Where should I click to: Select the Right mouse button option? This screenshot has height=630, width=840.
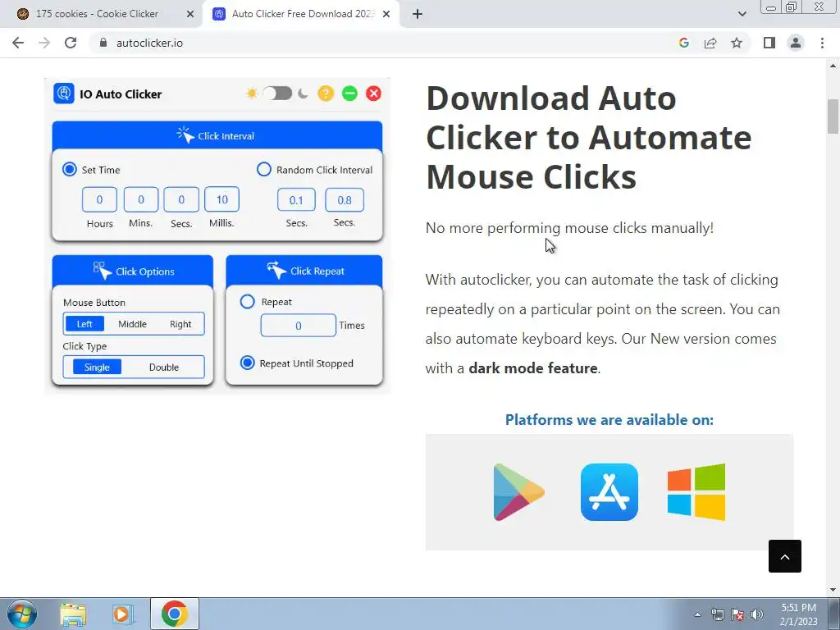coord(180,324)
